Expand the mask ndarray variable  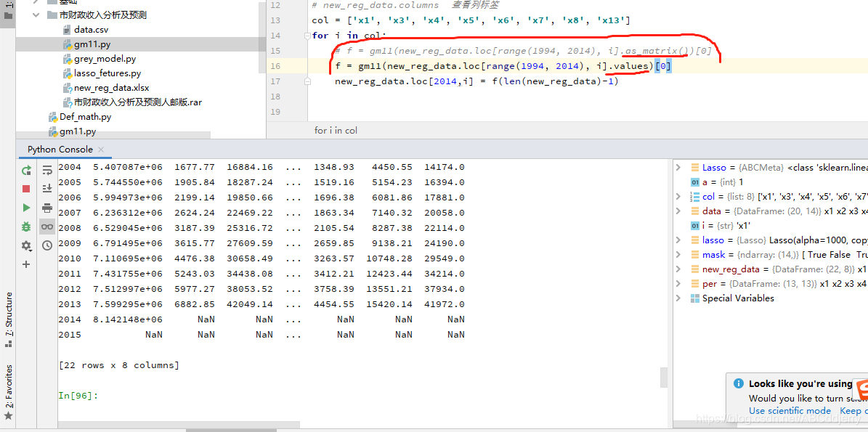pyautogui.click(x=678, y=254)
